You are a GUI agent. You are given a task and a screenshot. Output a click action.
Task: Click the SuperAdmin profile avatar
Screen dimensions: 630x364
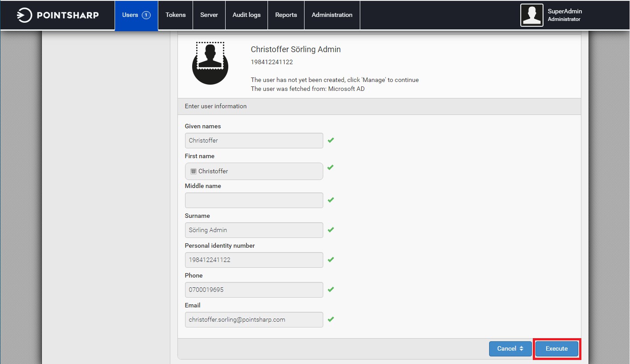pos(531,15)
